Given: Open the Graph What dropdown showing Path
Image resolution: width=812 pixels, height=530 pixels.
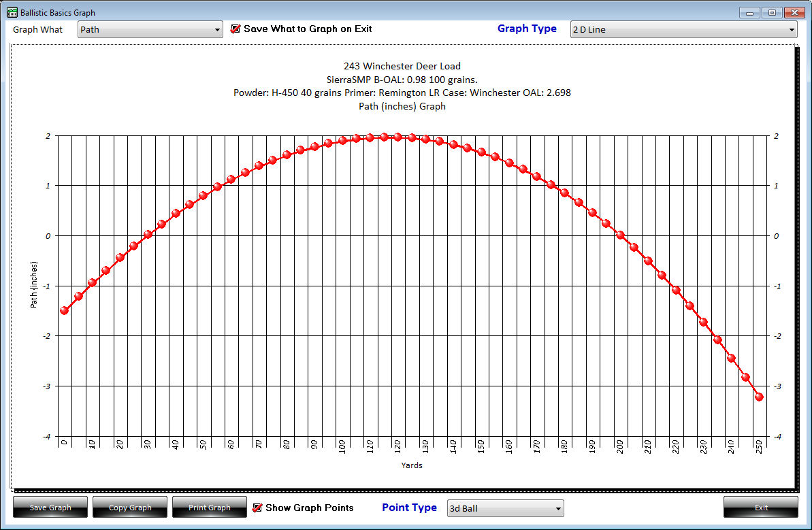Looking at the screenshot, I should click(x=150, y=29).
